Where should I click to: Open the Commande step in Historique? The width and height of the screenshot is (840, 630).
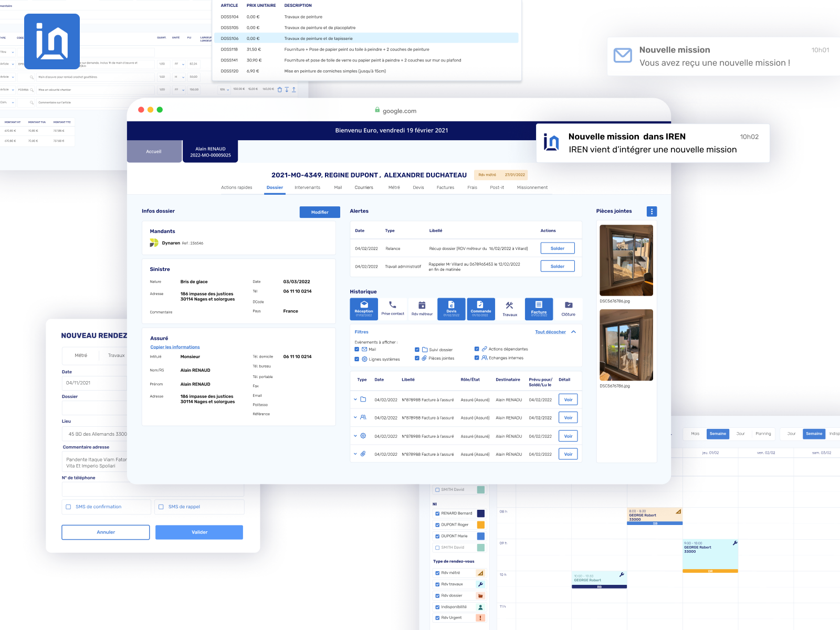tap(481, 309)
